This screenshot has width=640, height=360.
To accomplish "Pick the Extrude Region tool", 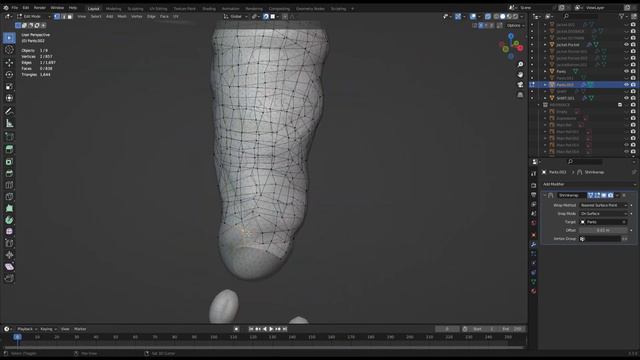I will [9, 149].
